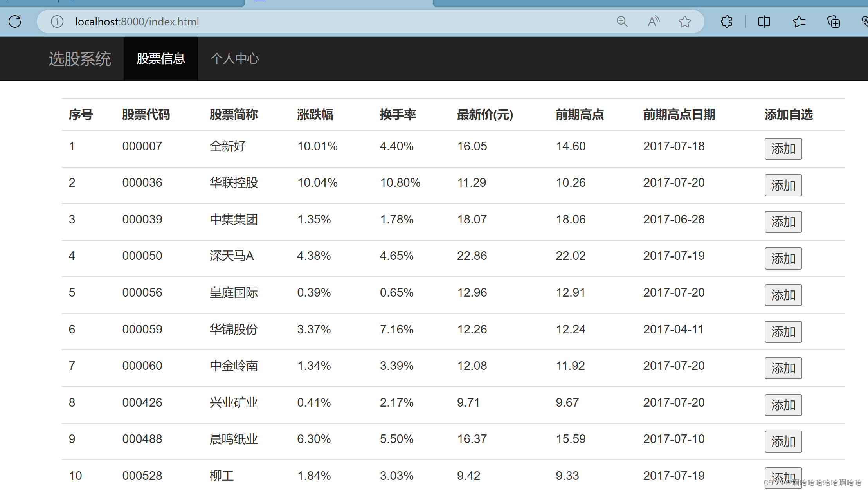Click the 选股系统 brand link
This screenshot has width=868, height=490.
click(x=80, y=59)
